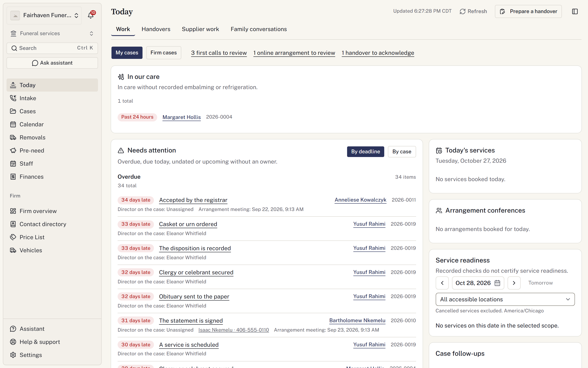Image resolution: width=588 pixels, height=368 pixels.
Task: Sort Needs attention By deadline
Action: click(x=365, y=152)
